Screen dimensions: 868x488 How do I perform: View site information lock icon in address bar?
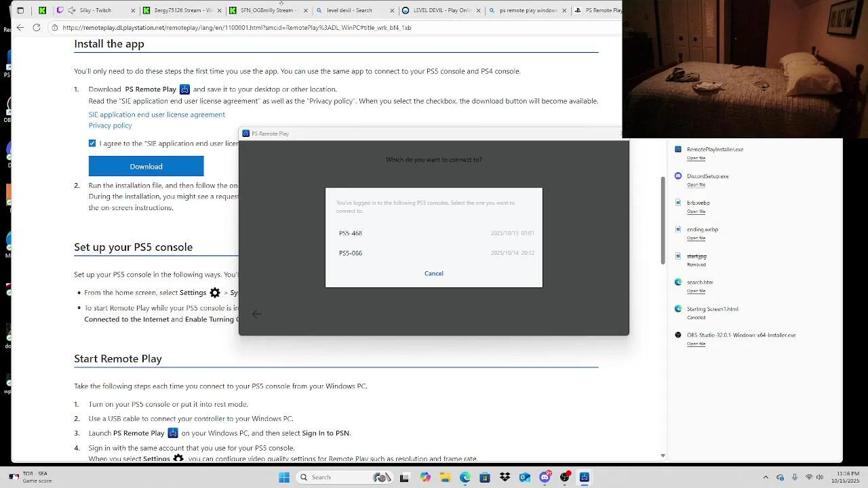[x=55, y=28]
